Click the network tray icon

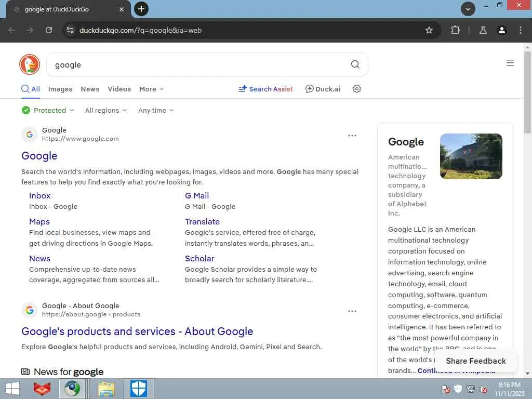point(471,389)
